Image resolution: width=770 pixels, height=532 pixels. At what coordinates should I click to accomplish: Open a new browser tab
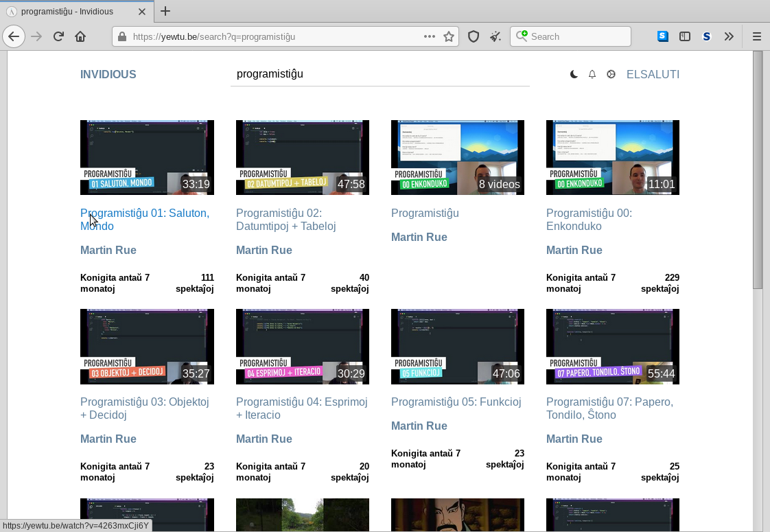(165, 11)
